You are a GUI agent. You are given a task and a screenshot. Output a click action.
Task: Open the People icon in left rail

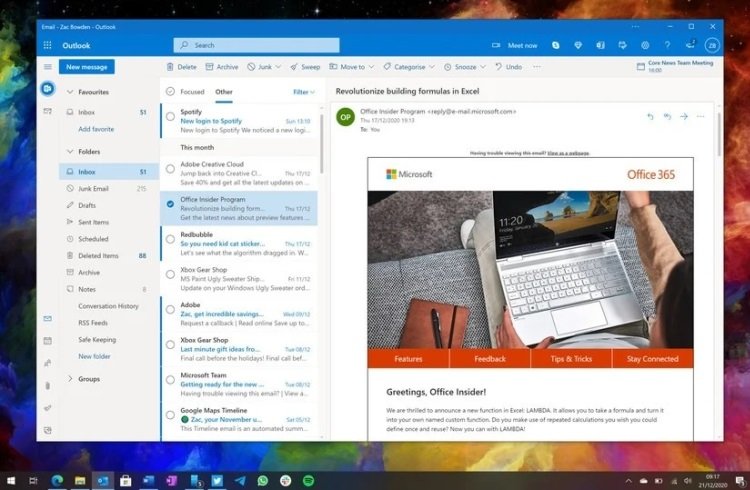[x=47, y=363]
